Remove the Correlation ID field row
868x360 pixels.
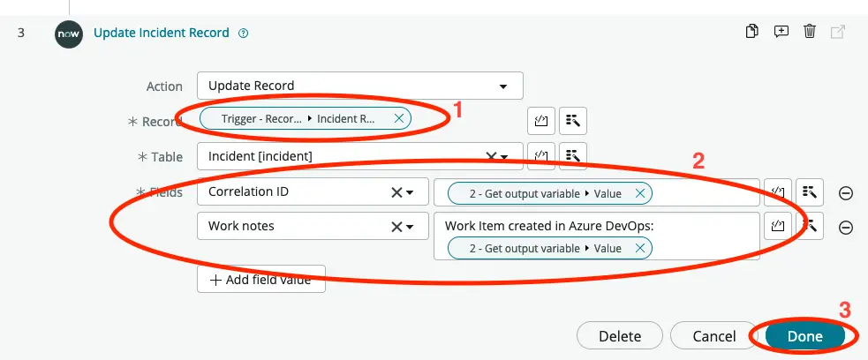point(846,193)
